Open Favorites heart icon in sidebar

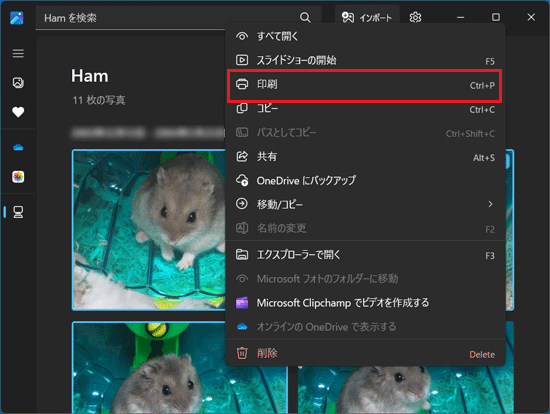(x=18, y=112)
